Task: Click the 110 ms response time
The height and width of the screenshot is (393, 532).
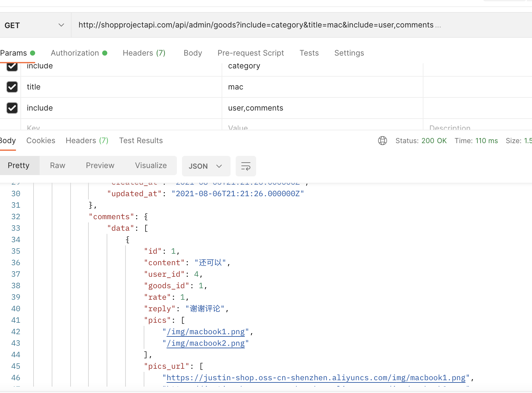Action: coord(487,141)
